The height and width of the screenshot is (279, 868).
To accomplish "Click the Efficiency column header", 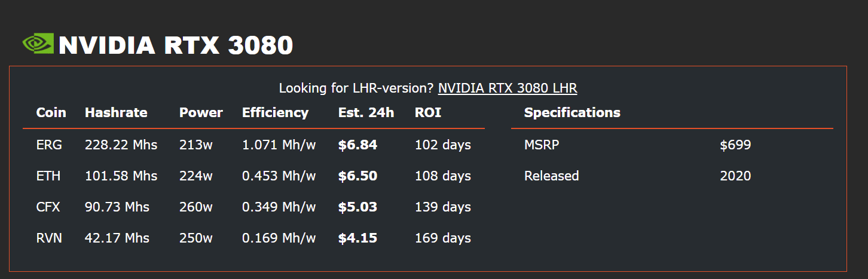I will point(276,112).
